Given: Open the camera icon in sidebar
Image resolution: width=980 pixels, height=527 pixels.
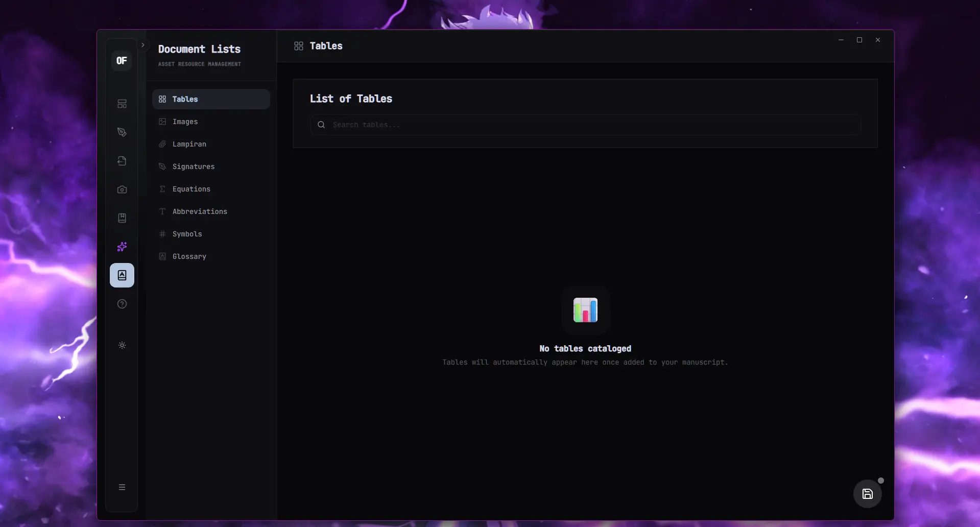Looking at the screenshot, I should [122, 189].
